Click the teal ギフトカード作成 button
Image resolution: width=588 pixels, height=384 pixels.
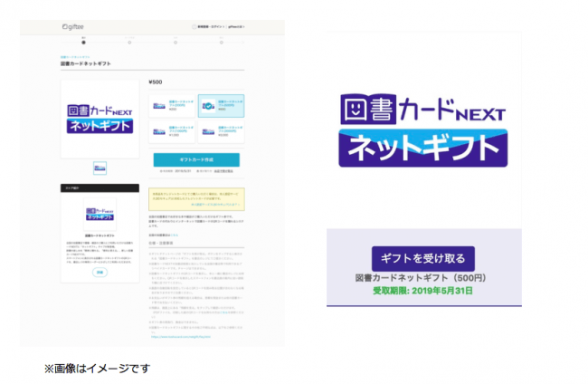pyautogui.click(x=196, y=159)
